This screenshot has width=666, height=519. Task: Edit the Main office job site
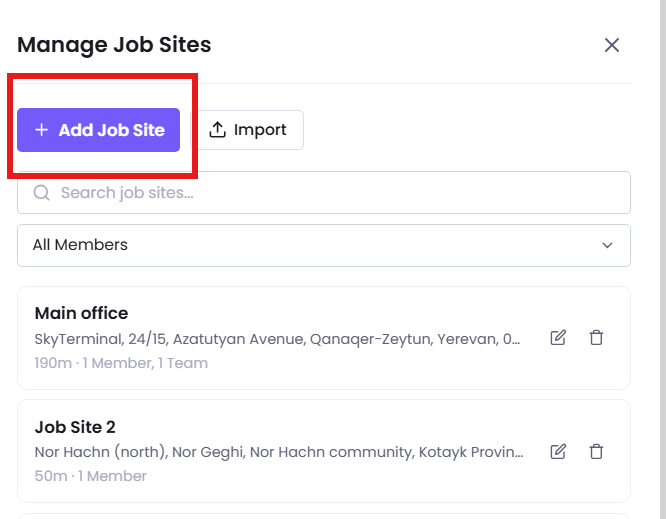tap(558, 338)
